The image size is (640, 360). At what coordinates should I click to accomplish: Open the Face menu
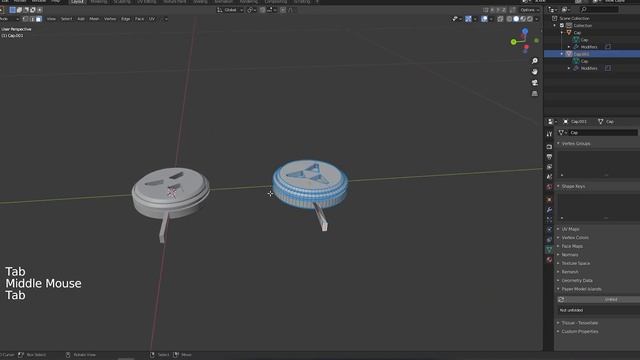coord(139,19)
